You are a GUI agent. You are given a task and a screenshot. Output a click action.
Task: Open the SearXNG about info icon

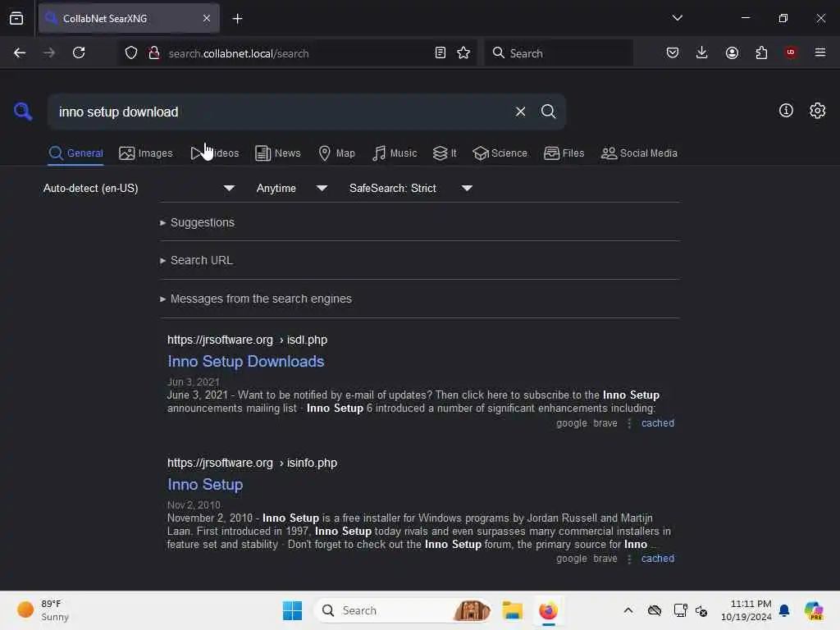click(x=786, y=111)
